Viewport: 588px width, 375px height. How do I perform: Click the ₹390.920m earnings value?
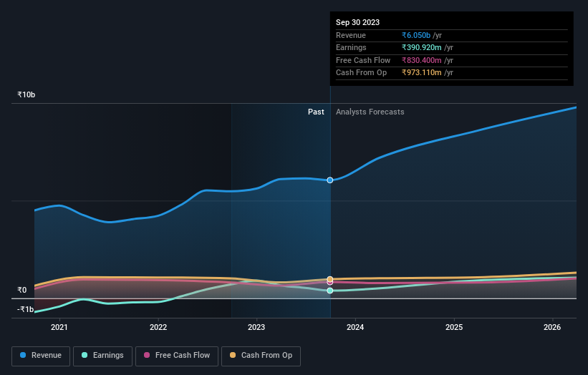click(x=422, y=47)
